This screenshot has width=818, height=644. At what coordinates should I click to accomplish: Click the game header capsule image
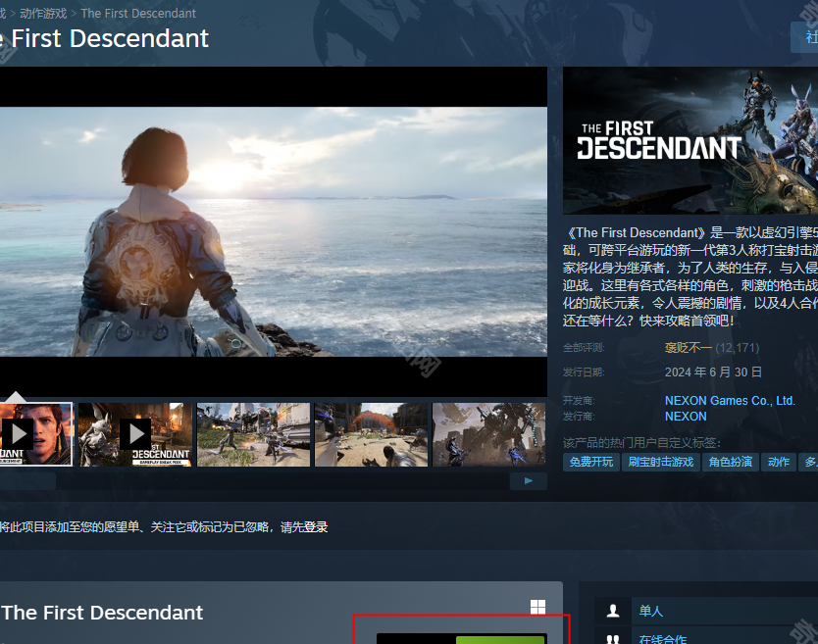(690, 140)
